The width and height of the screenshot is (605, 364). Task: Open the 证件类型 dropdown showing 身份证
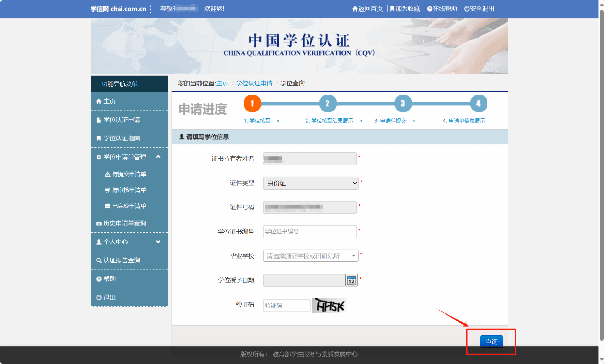pyautogui.click(x=310, y=183)
